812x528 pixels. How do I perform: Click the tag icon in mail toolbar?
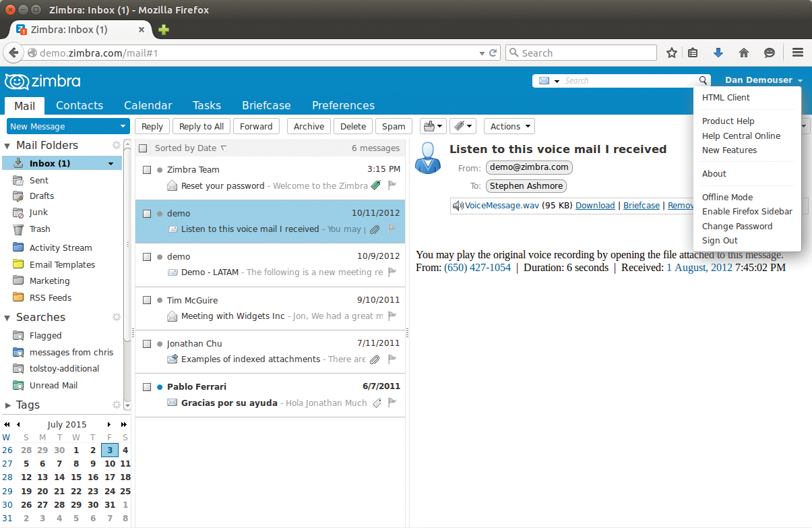(x=458, y=126)
